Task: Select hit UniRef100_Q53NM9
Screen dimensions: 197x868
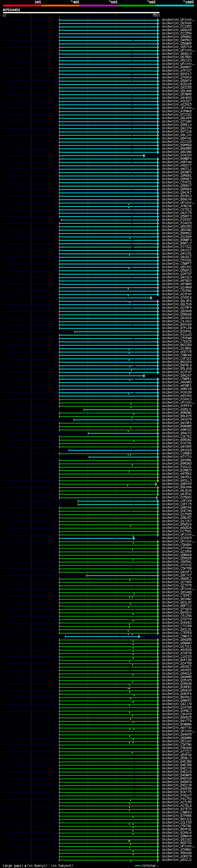Action: click(176, 94)
